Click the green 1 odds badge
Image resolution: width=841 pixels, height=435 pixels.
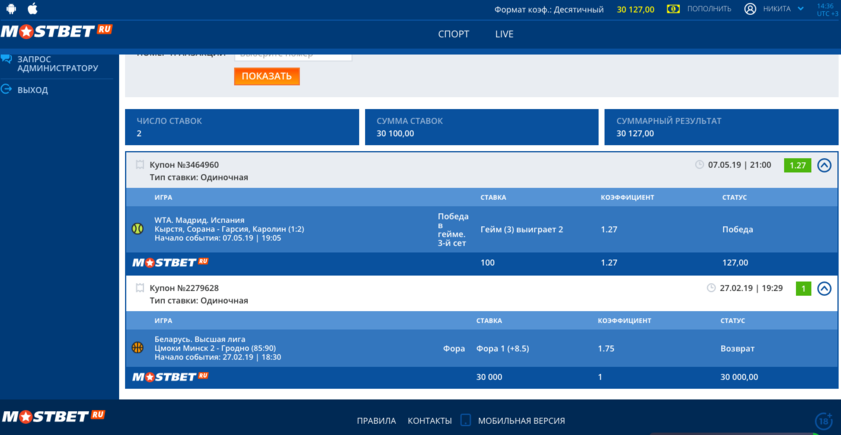pyautogui.click(x=803, y=289)
